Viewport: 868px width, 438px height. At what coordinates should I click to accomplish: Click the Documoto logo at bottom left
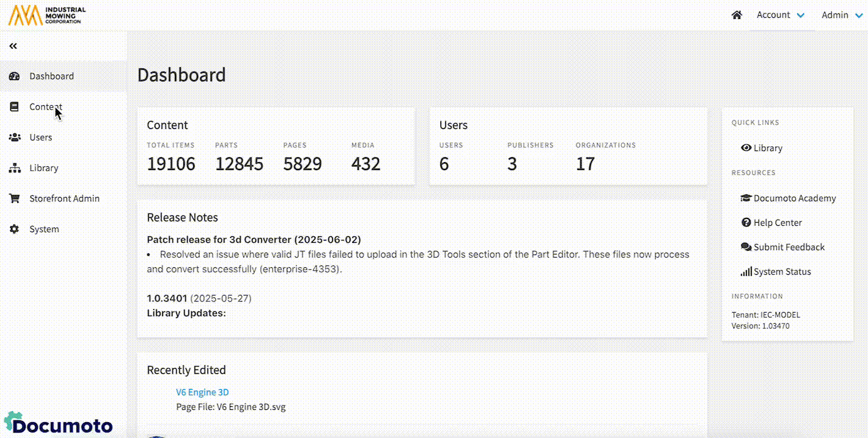59,423
